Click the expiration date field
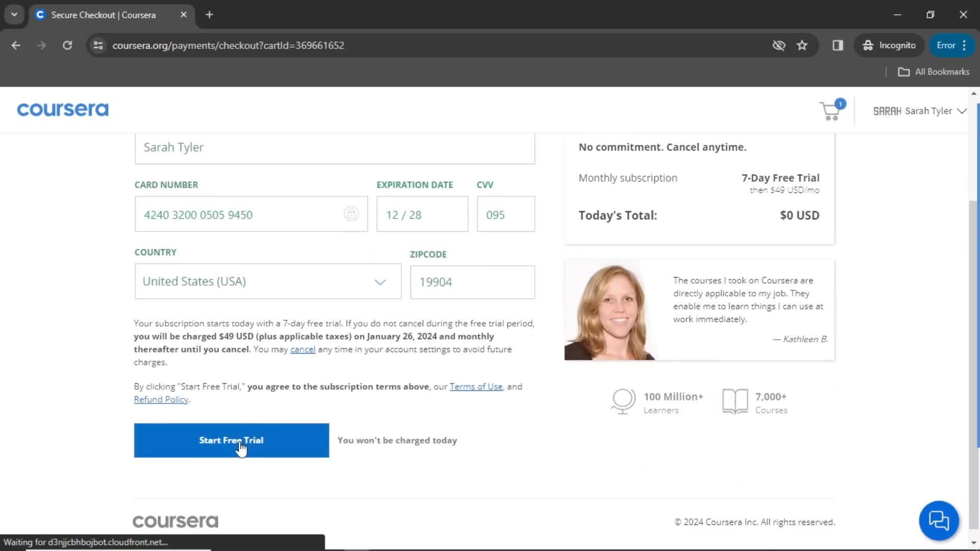980x551 pixels. (x=422, y=214)
